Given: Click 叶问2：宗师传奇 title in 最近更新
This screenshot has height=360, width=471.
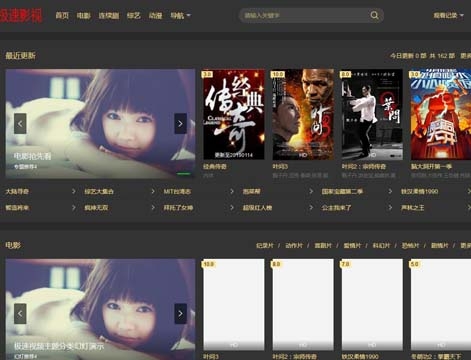Looking at the screenshot, I should click(x=364, y=166).
